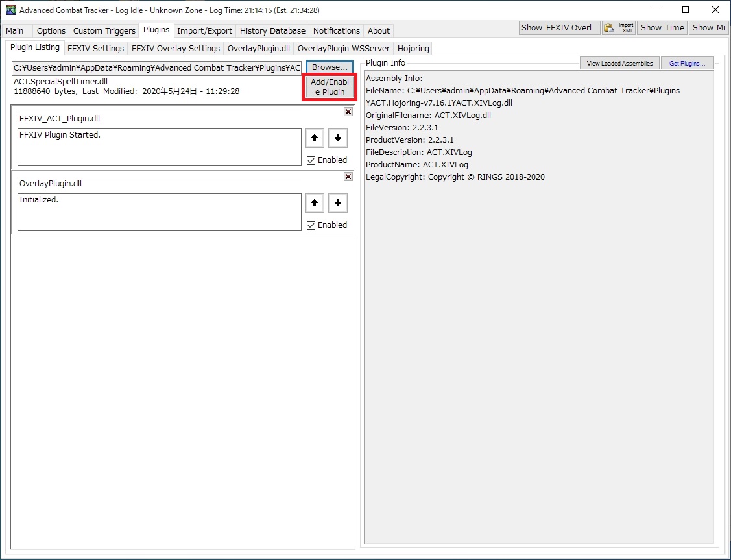Open the About tab
This screenshot has height=560, width=731.
coord(379,30)
